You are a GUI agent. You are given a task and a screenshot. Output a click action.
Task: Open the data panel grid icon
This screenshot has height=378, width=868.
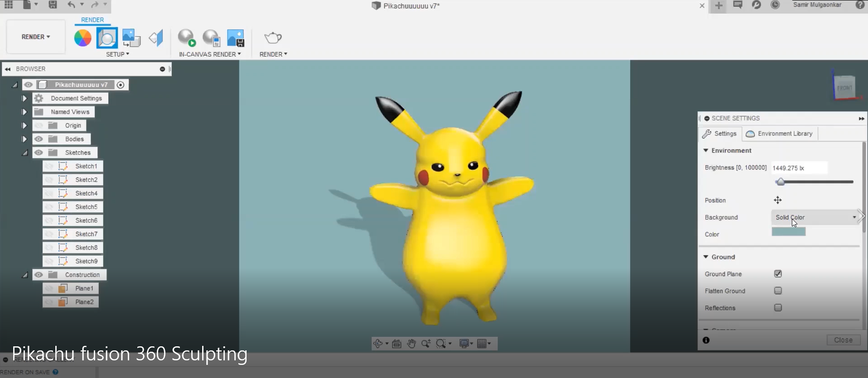pos(9,5)
